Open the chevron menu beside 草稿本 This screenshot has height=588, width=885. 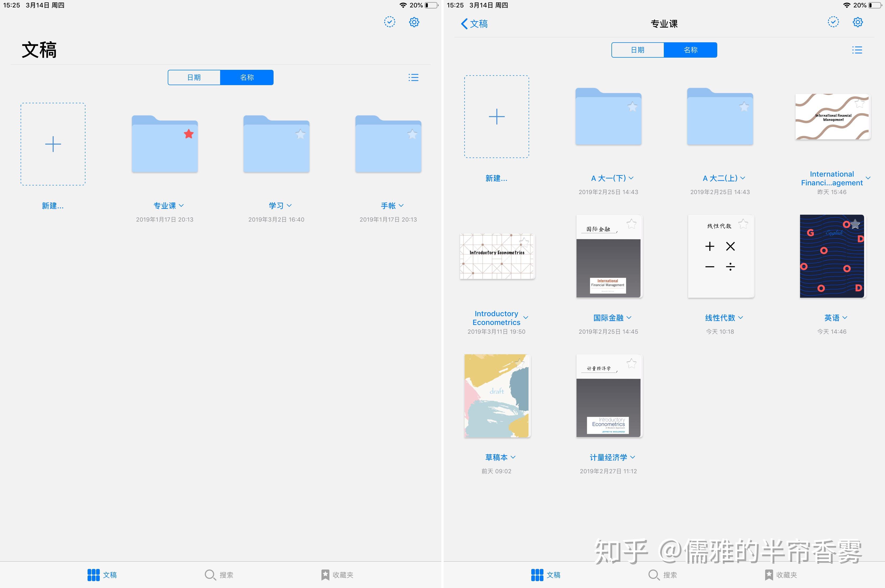(513, 457)
